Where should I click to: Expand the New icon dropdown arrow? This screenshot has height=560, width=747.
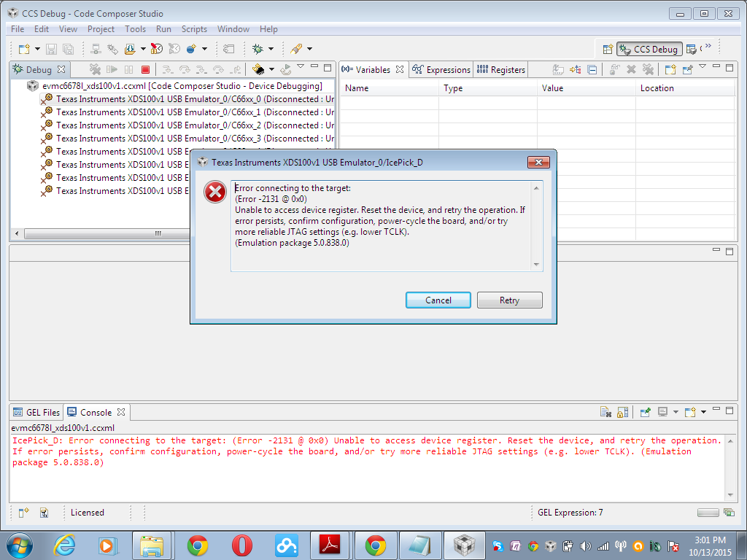coord(37,49)
